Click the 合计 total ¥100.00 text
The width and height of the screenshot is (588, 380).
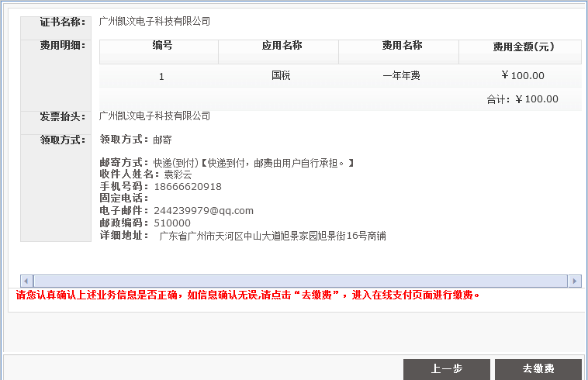pos(522,99)
